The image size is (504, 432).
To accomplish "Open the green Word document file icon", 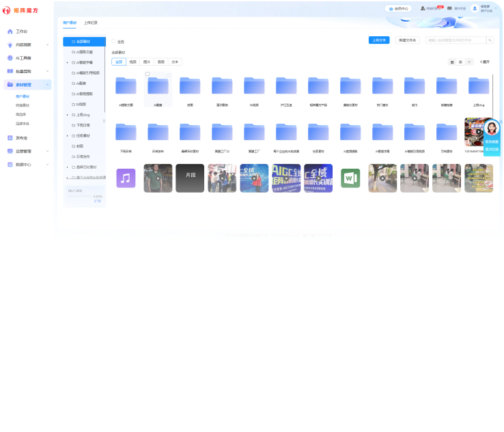I will (350, 178).
